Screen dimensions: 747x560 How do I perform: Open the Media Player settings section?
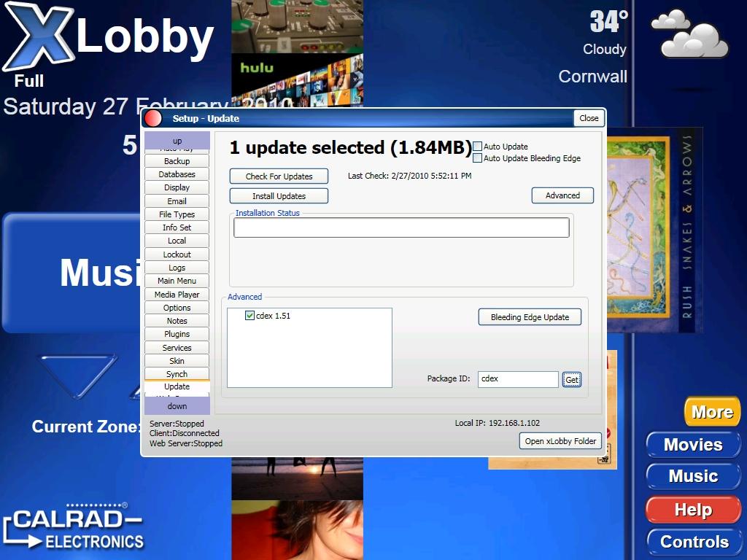pos(177,295)
